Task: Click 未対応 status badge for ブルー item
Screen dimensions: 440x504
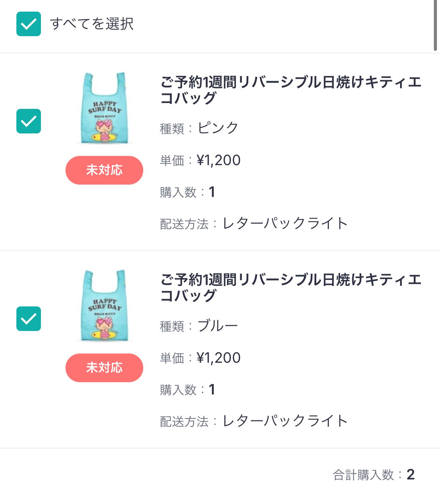Action: [104, 368]
